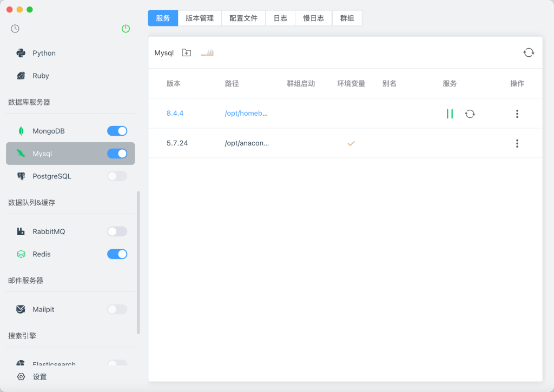Maximize the window with the green button
554x392 pixels.
(30, 10)
